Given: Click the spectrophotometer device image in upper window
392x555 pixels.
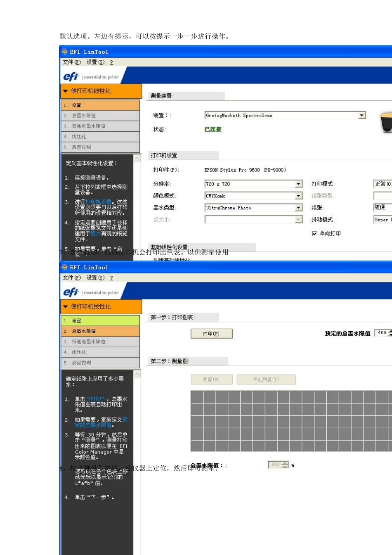Looking at the screenshot, I should tap(386, 122).
